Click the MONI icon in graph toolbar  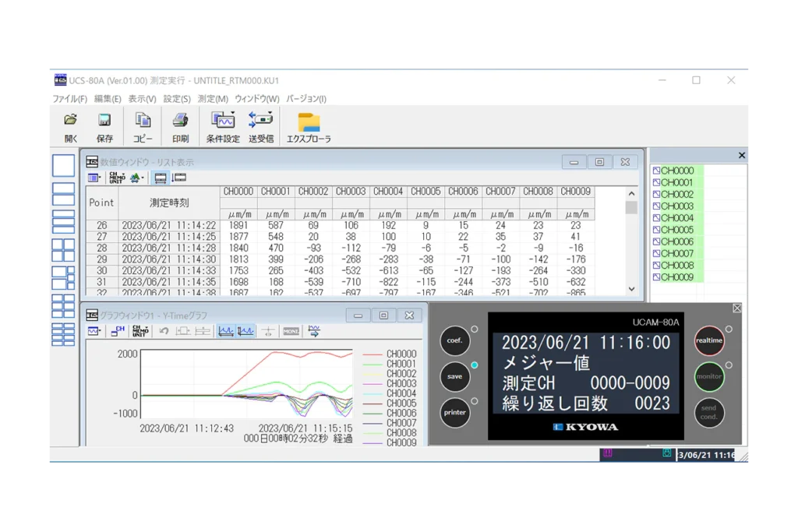(x=291, y=331)
